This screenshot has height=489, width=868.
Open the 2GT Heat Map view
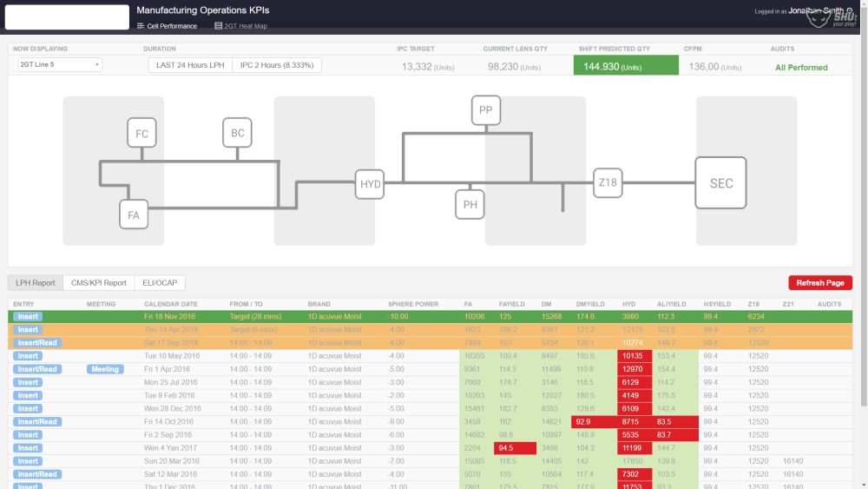point(240,26)
